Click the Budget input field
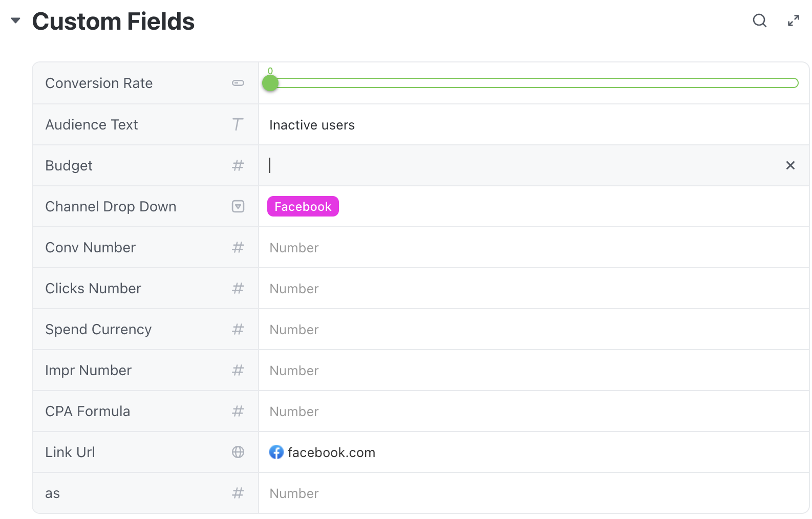The width and height of the screenshot is (812, 519). point(512,165)
